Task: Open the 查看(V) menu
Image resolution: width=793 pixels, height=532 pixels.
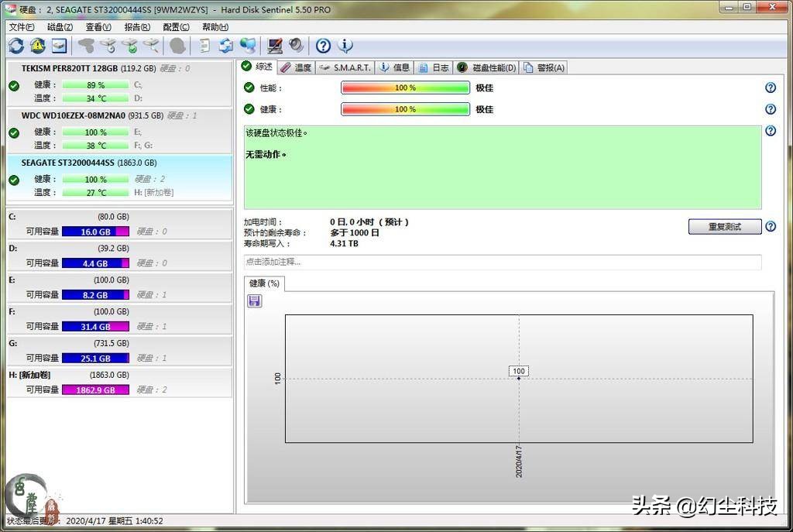Action: 98,27
